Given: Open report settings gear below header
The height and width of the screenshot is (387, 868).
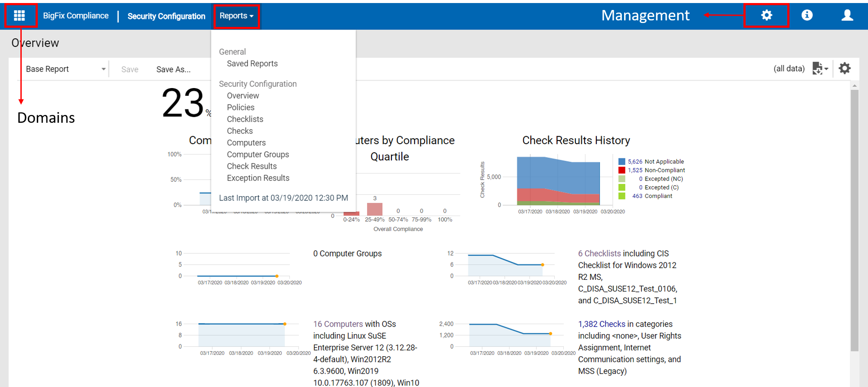Looking at the screenshot, I should [x=845, y=69].
